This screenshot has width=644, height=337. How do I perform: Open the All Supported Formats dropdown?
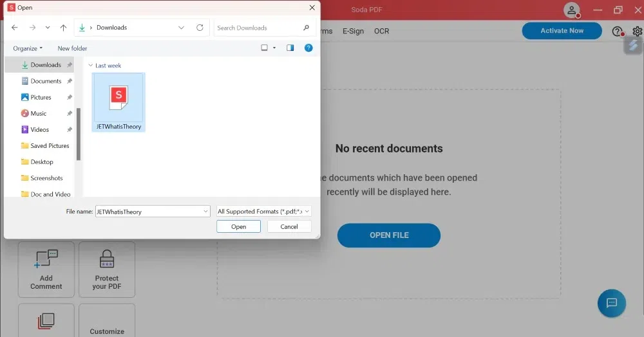click(x=263, y=211)
